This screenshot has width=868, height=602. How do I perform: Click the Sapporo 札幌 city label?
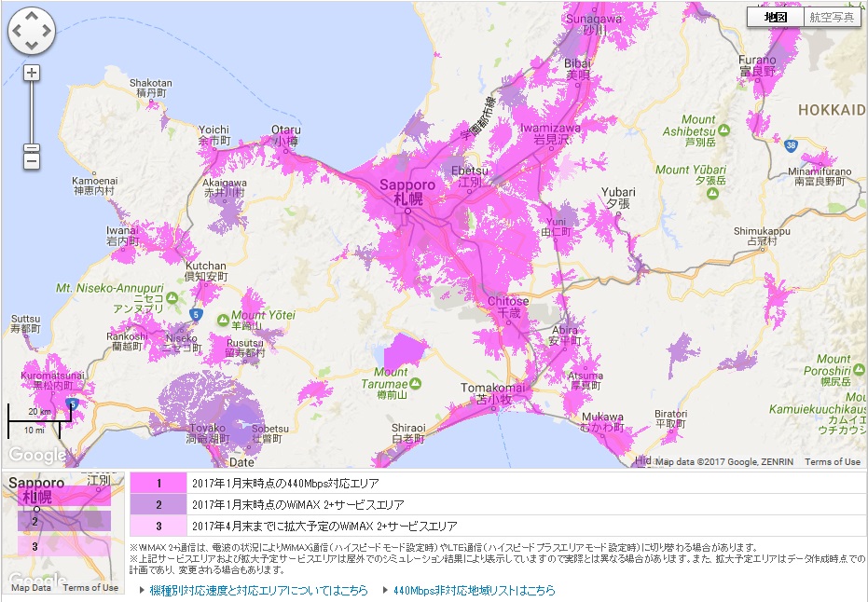(407, 191)
